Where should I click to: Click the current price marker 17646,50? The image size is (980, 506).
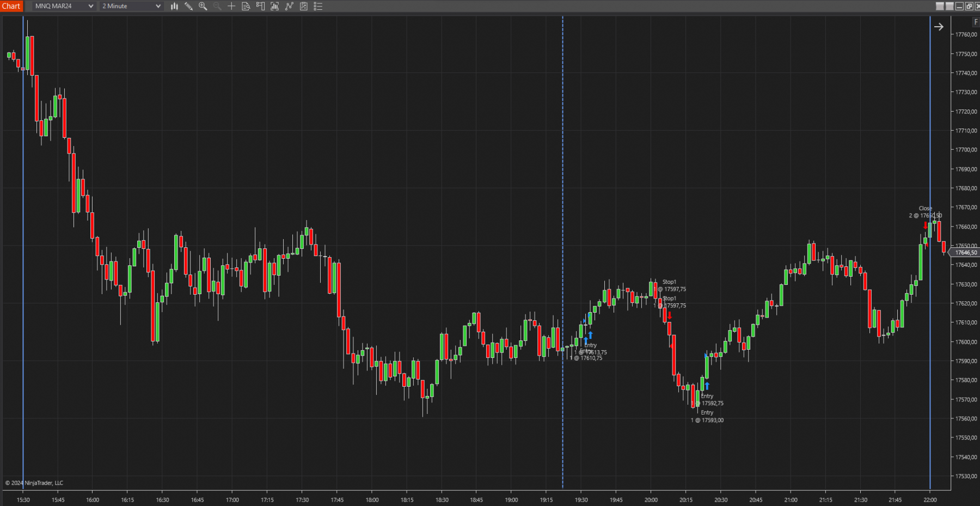click(x=965, y=253)
